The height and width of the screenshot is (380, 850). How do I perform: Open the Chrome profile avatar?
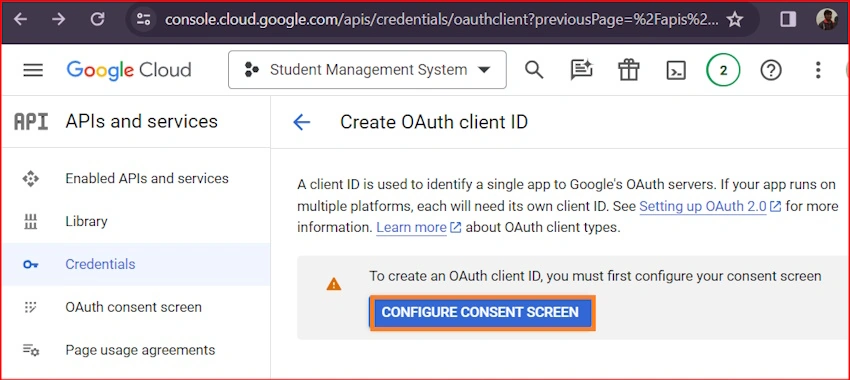click(x=827, y=20)
